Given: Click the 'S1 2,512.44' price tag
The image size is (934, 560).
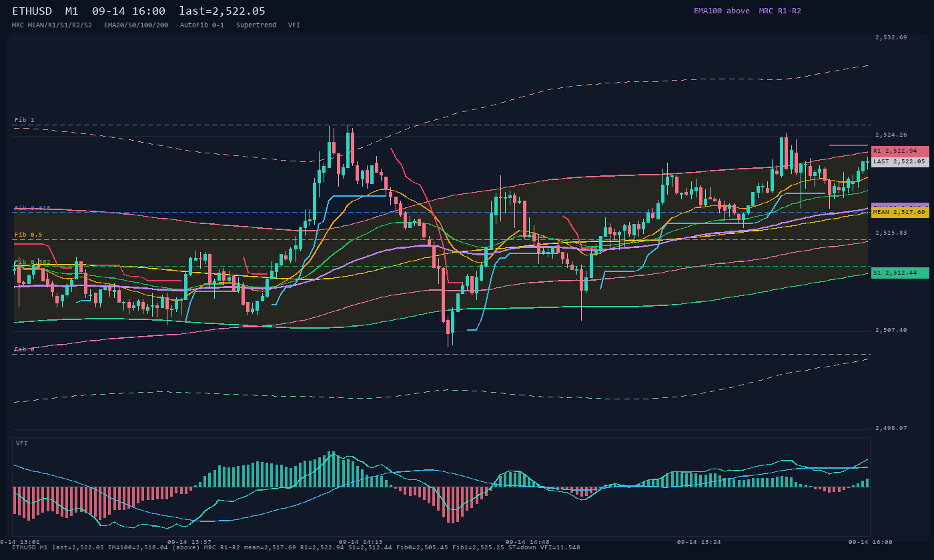Looking at the screenshot, I should (x=900, y=273).
